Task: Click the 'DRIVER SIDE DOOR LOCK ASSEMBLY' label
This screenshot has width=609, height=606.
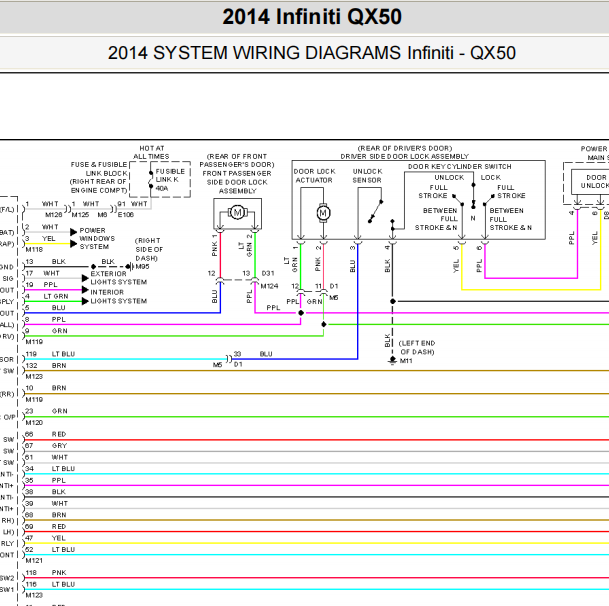Action: pos(404,157)
